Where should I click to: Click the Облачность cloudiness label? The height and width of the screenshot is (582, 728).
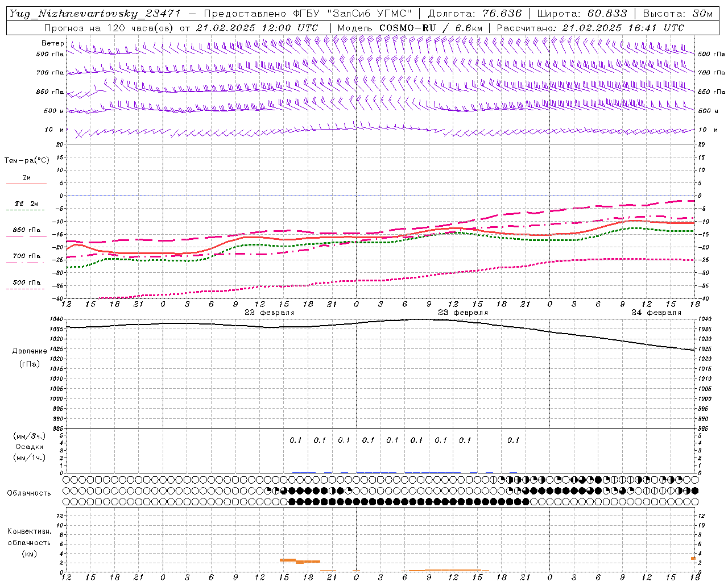pyautogui.click(x=29, y=493)
